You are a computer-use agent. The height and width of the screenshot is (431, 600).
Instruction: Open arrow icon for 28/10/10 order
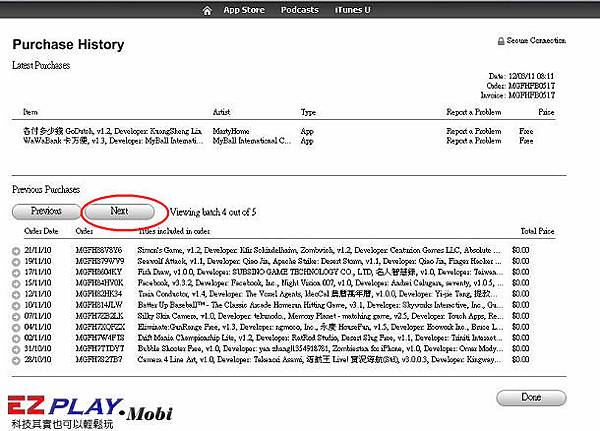(x=16, y=361)
